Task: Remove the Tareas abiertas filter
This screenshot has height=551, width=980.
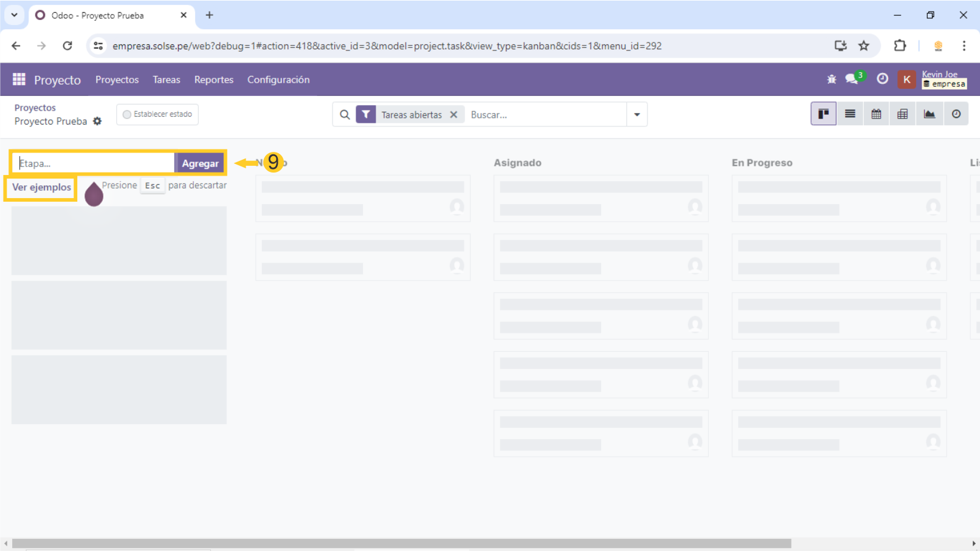Action: (454, 115)
